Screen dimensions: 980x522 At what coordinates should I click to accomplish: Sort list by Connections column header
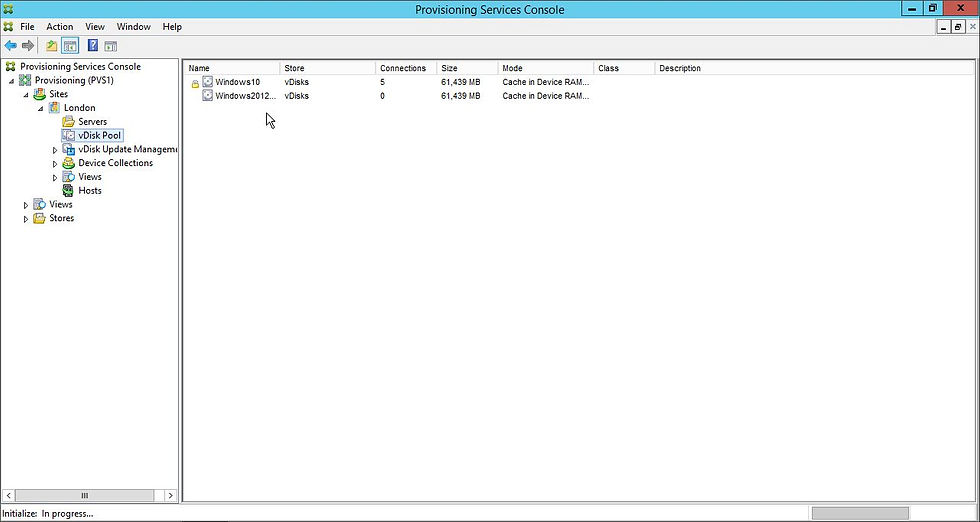point(406,68)
